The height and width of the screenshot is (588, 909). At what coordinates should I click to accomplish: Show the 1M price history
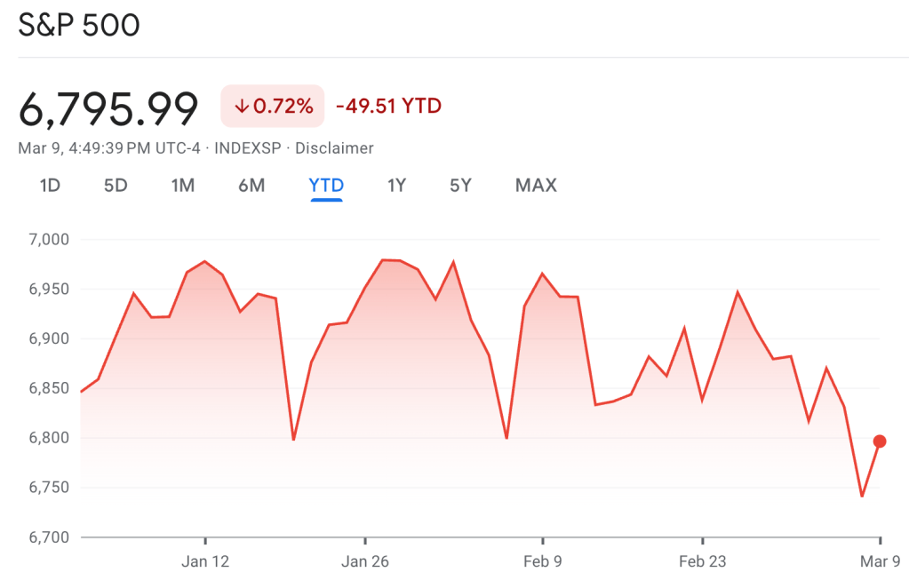(x=183, y=186)
